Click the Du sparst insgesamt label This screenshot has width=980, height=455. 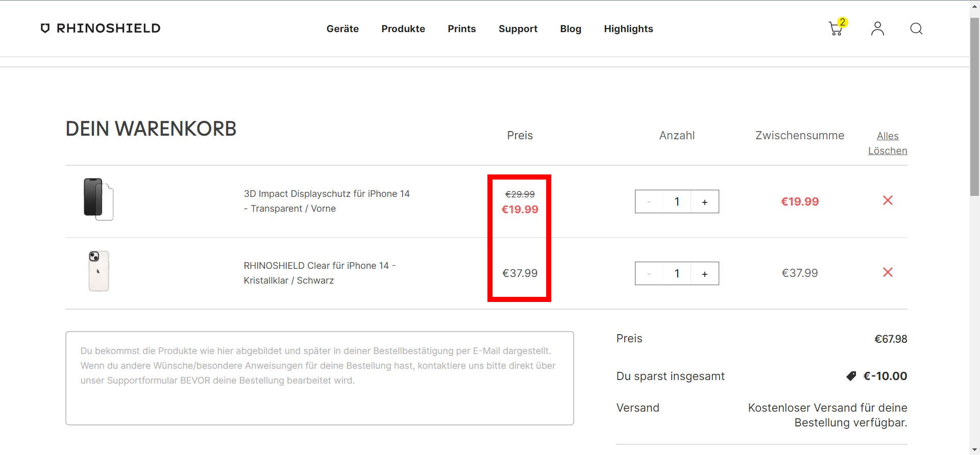click(670, 376)
